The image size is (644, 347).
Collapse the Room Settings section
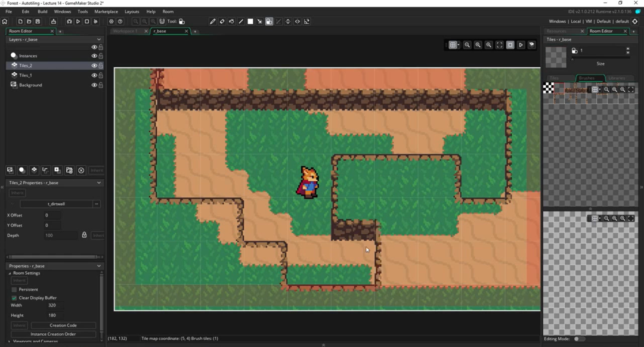pyautogui.click(x=10, y=273)
